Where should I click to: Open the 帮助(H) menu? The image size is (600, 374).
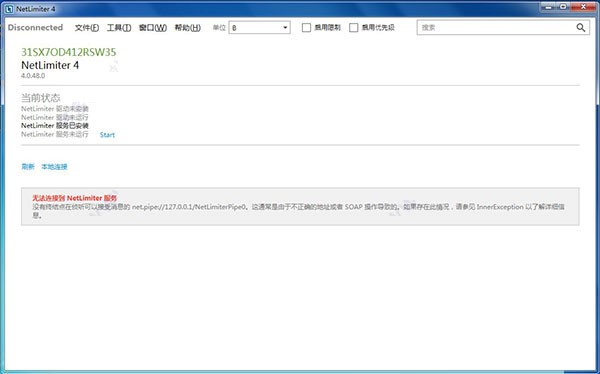point(188,28)
